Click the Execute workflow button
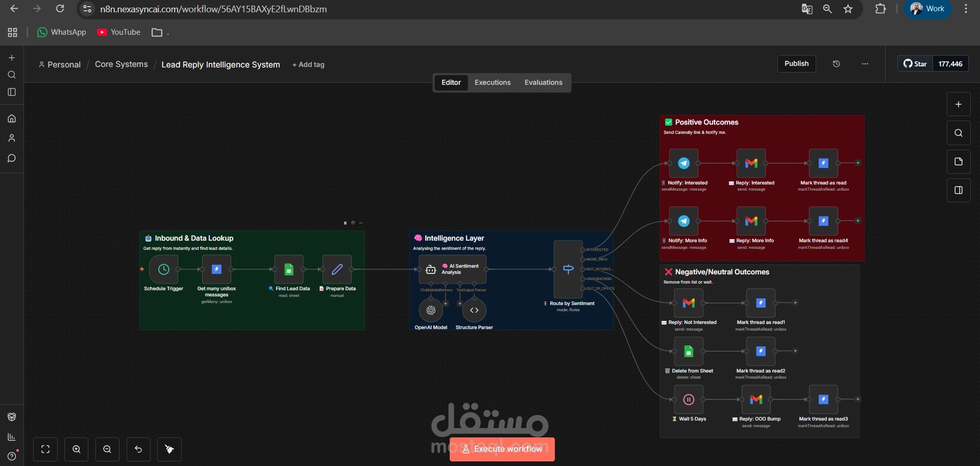 [x=502, y=449]
